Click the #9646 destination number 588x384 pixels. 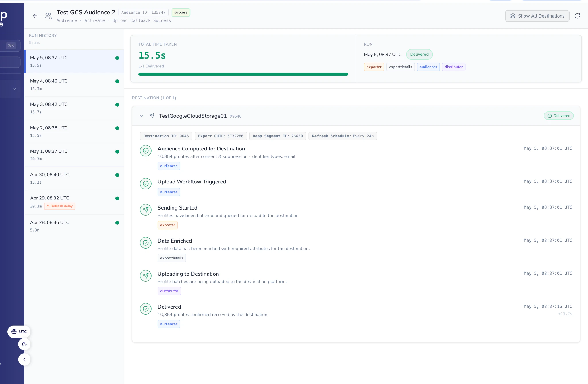[x=236, y=117]
